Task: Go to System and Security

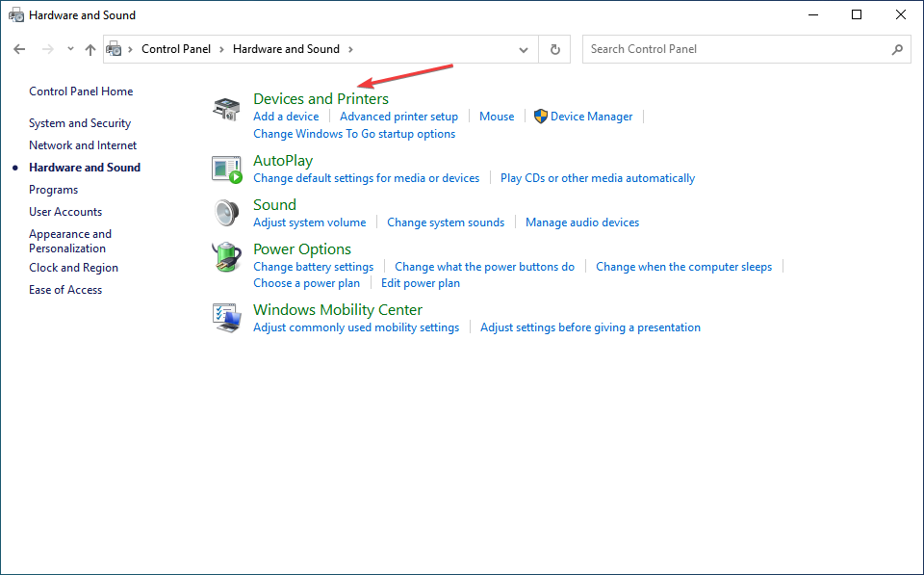Action: (80, 123)
